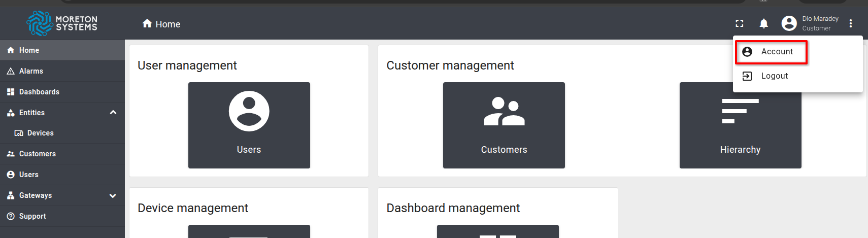Go to Alarms in the sidebar
This screenshot has height=238, width=868.
tap(62, 71)
